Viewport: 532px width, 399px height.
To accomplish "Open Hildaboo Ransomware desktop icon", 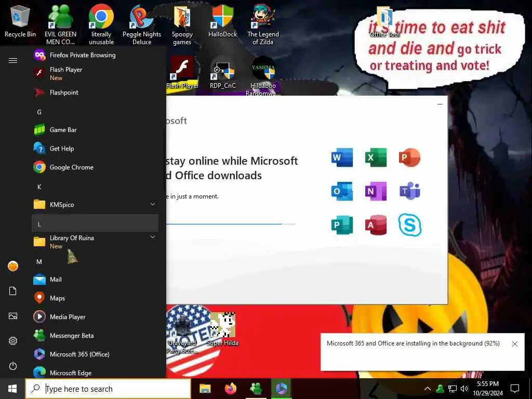I will pos(263,76).
